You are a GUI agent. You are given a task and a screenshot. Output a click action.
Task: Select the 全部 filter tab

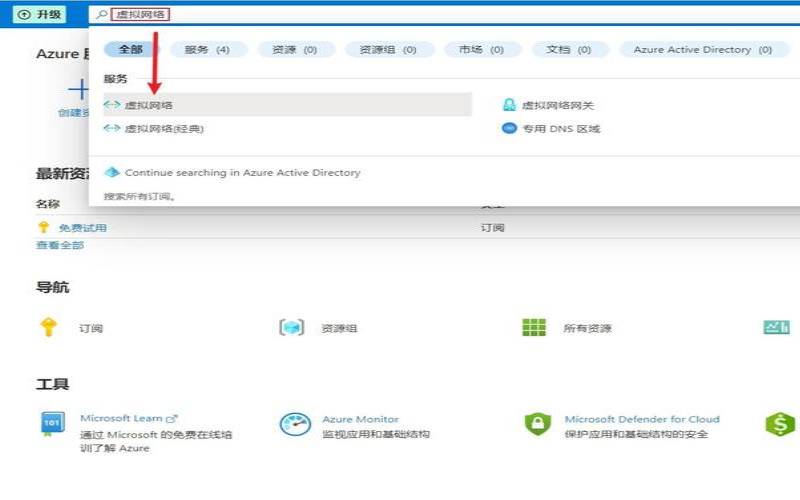pos(131,49)
